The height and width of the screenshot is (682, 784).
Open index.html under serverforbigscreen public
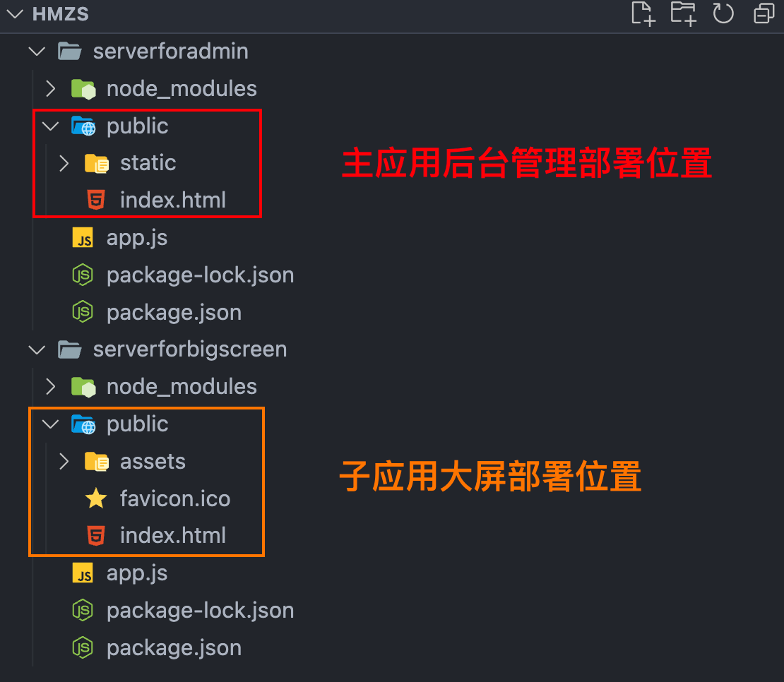(x=172, y=536)
